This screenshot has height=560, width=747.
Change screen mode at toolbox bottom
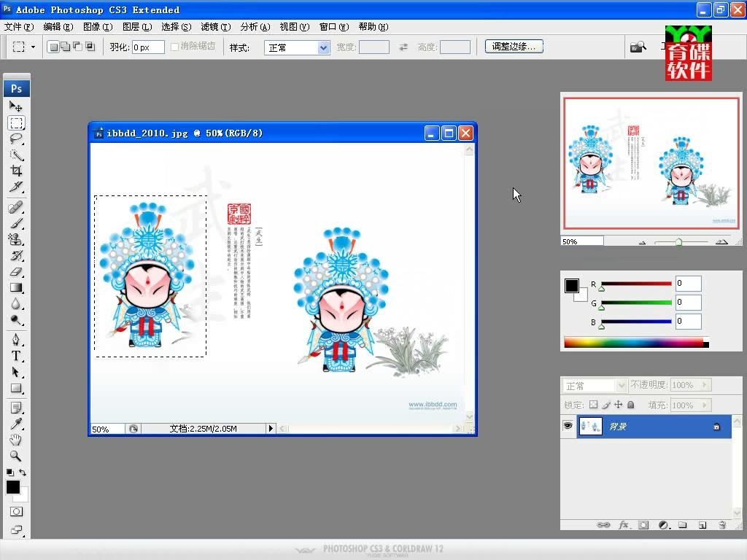pyautogui.click(x=16, y=529)
